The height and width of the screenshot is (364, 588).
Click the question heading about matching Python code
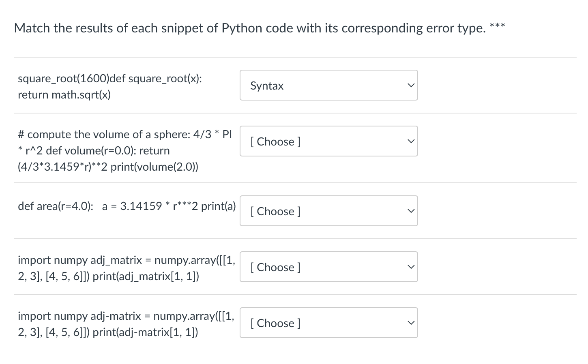249,28
